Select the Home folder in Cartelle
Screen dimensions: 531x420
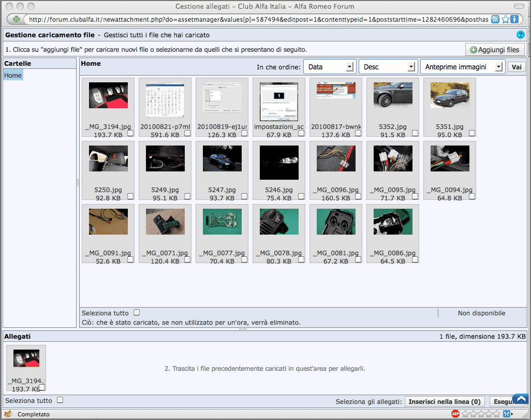(13, 76)
